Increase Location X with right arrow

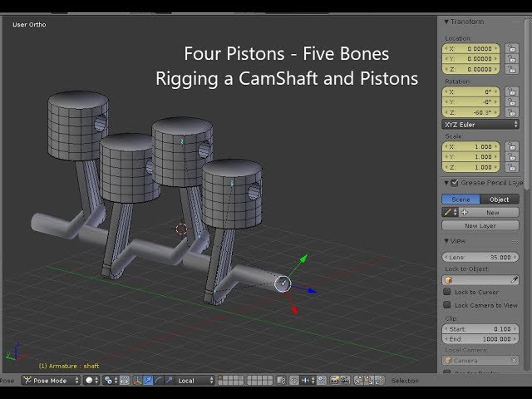click(x=496, y=48)
